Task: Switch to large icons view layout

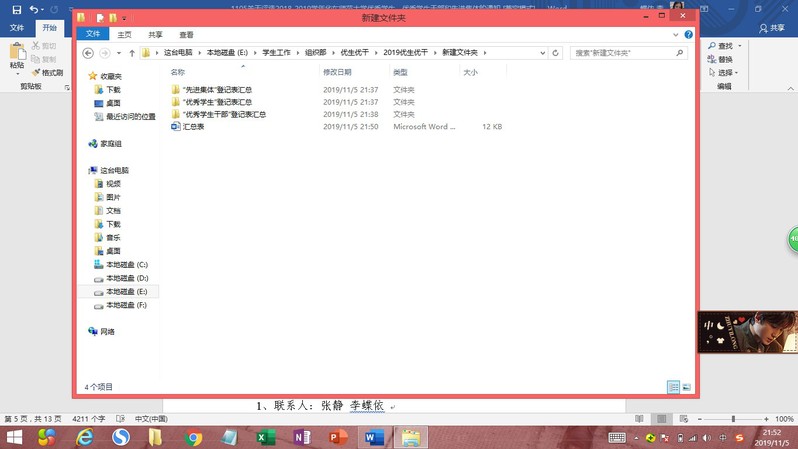Action: [x=686, y=387]
